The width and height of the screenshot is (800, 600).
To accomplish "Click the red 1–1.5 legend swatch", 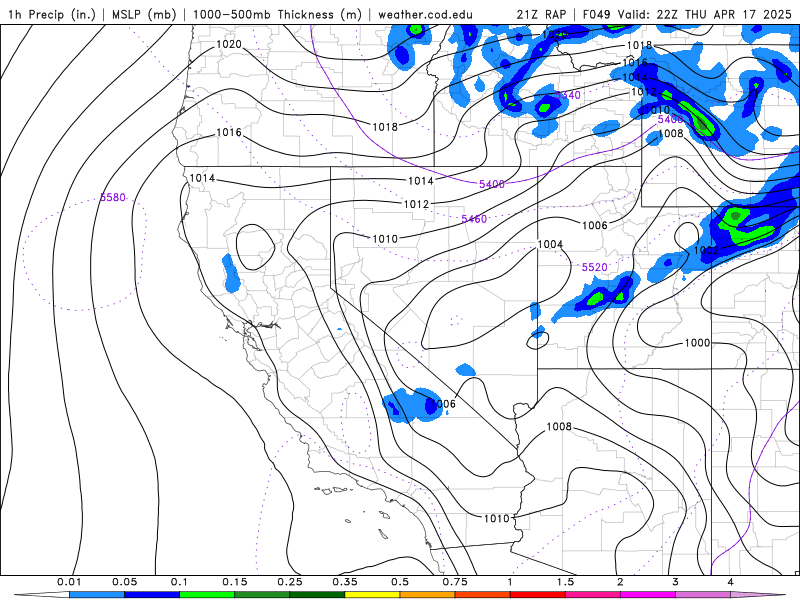I will 538,595.
